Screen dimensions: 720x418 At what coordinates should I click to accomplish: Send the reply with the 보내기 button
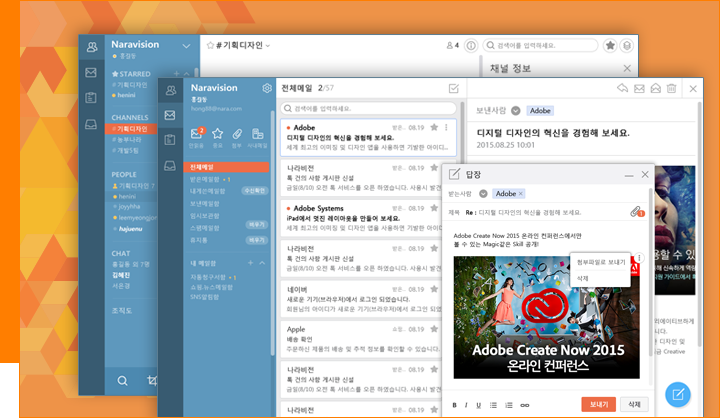point(598,404)
